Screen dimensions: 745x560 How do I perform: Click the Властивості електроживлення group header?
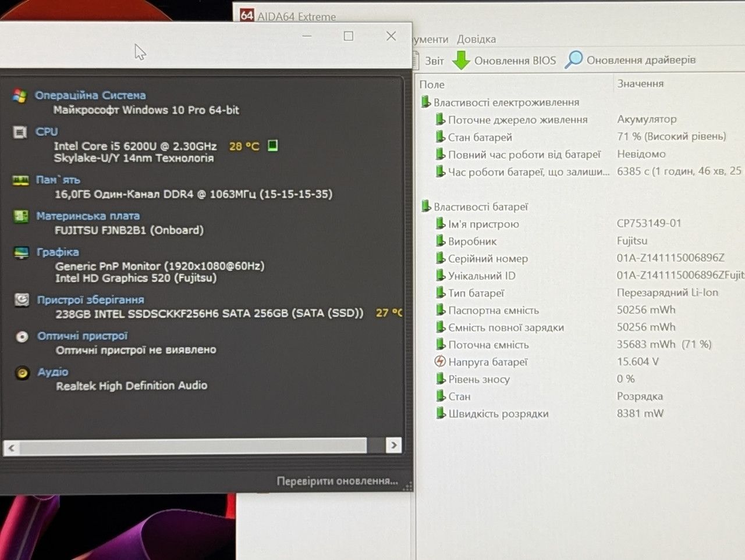click(x=506, y=102)
